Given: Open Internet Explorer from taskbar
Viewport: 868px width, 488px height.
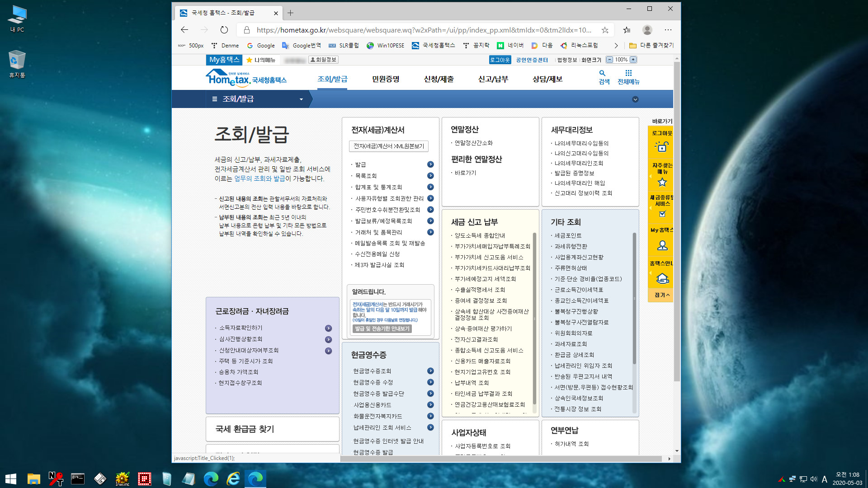Looking at the screenshot, I should pyautogui.click(x=233, y=479).
